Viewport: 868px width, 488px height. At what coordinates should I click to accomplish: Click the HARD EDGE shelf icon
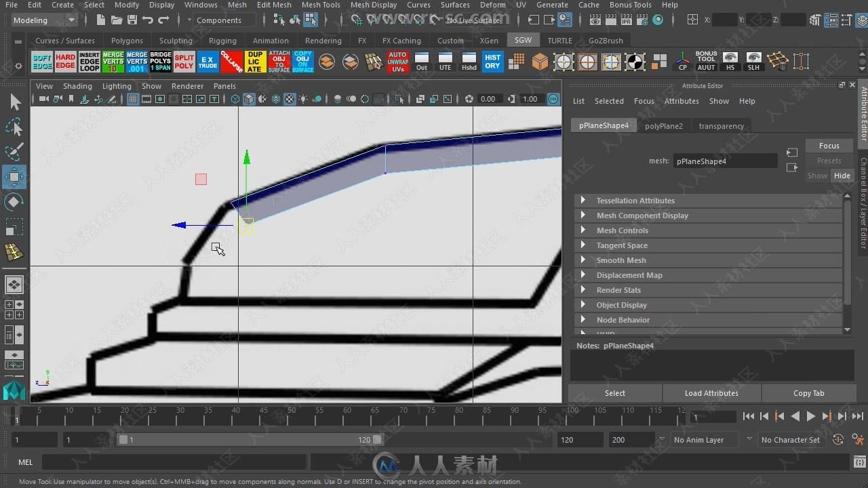tap(66, 62)
